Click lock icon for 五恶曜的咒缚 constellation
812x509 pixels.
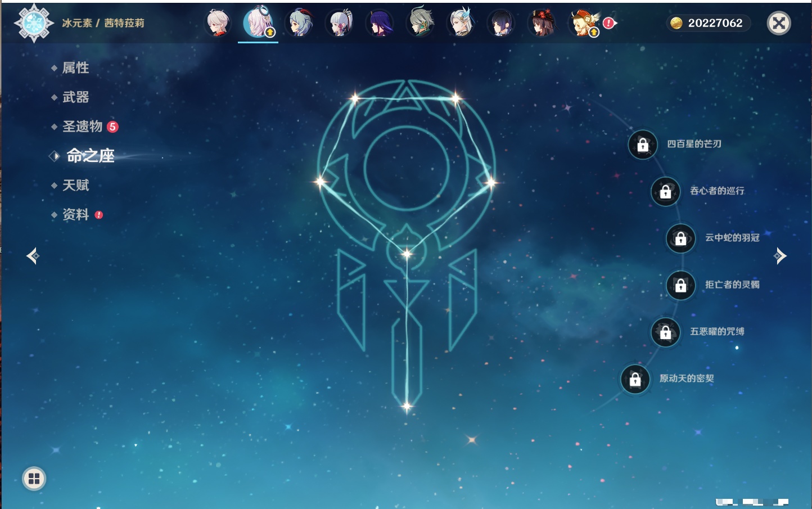click(665, 332)
